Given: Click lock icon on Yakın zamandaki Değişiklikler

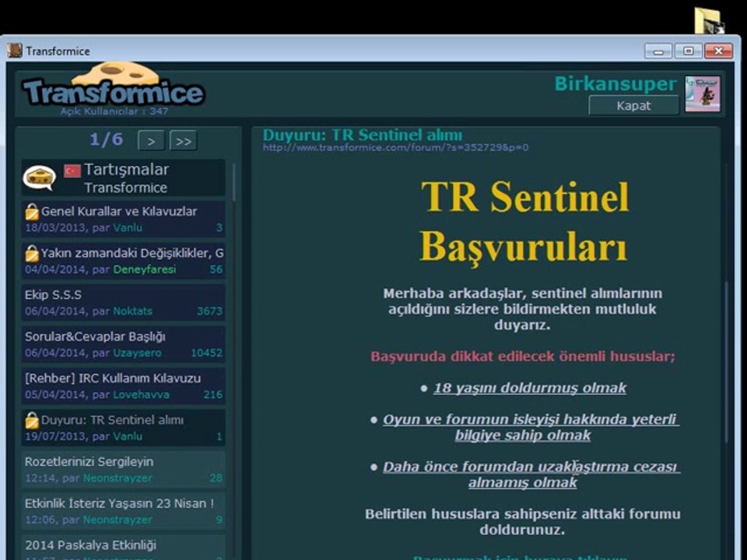Looking at the screenshot, I should click(x=32, y=254).
